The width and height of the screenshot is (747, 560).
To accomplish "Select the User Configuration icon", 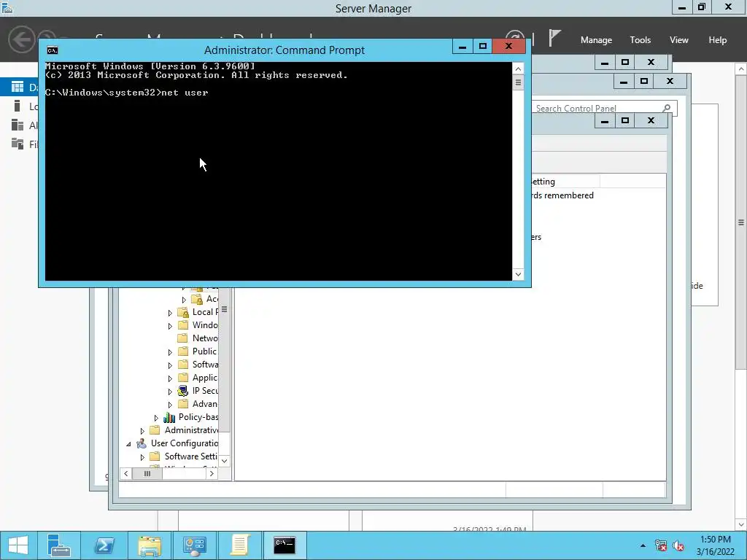I will (141, 443).
